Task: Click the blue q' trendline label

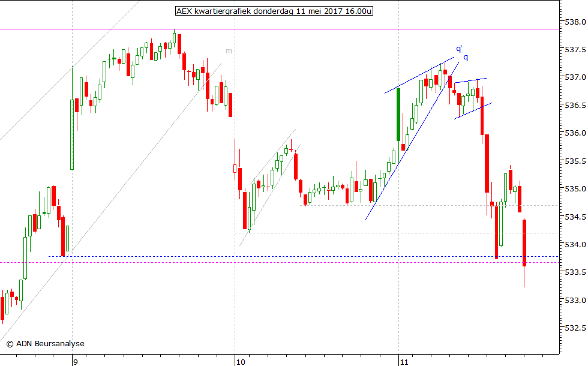Action: click(x=459, y=49)
